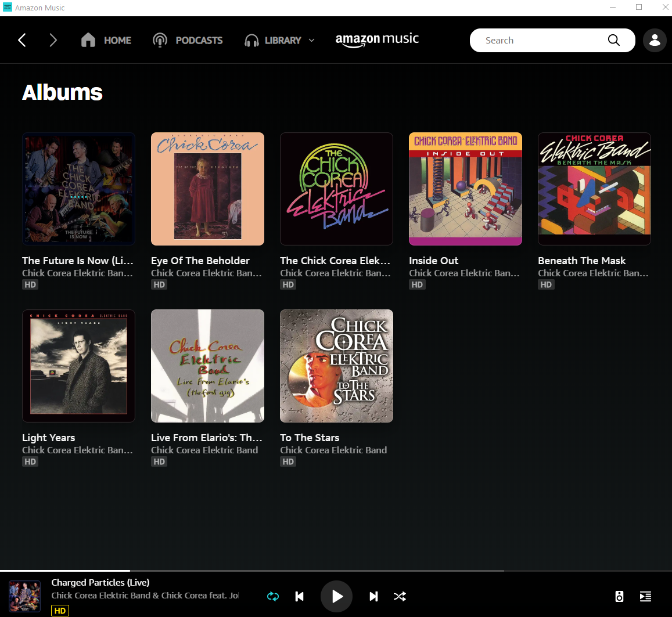Open the LIBRARY menu label
This screenshot has width=672, height=617.
click(x=283, y=40)
